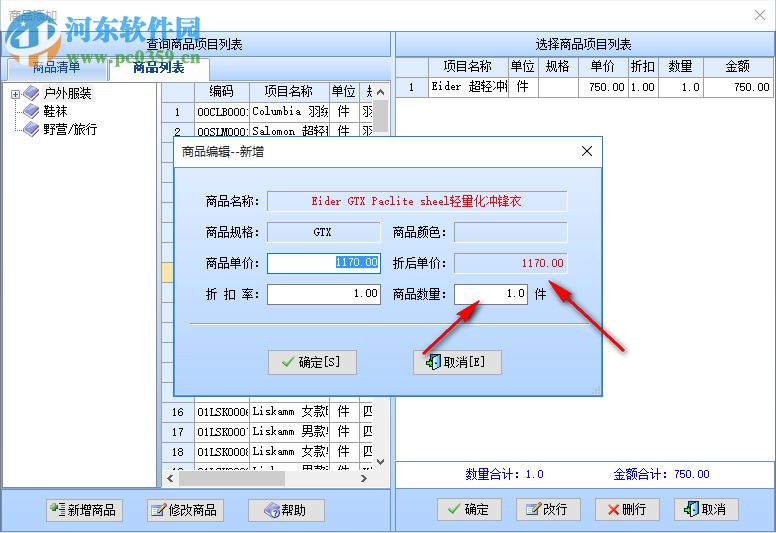776x533 pixels.
Task: Click the book icon beside 野营/旅行
Action: (x=31, y=130)
